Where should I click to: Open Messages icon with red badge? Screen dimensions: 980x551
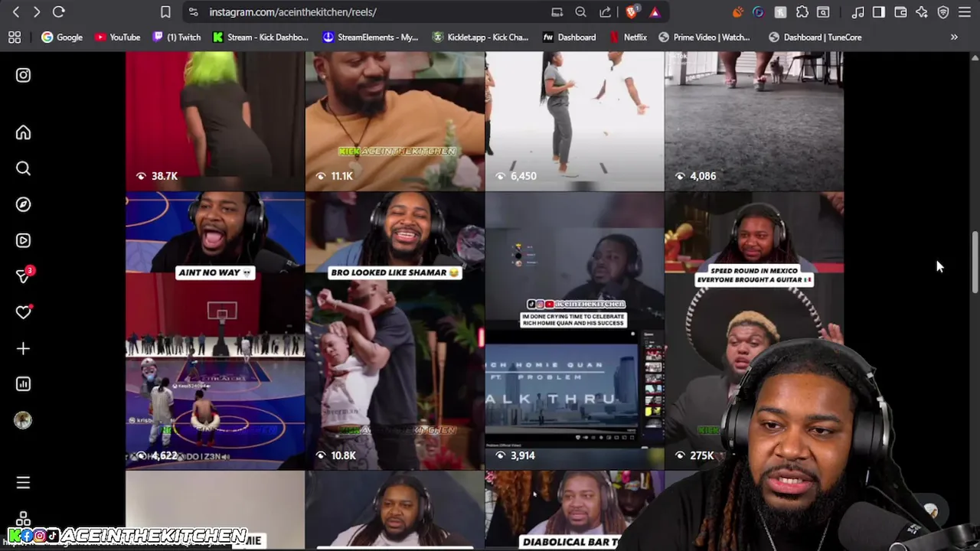pyautogui.click(x=24, y=275)
